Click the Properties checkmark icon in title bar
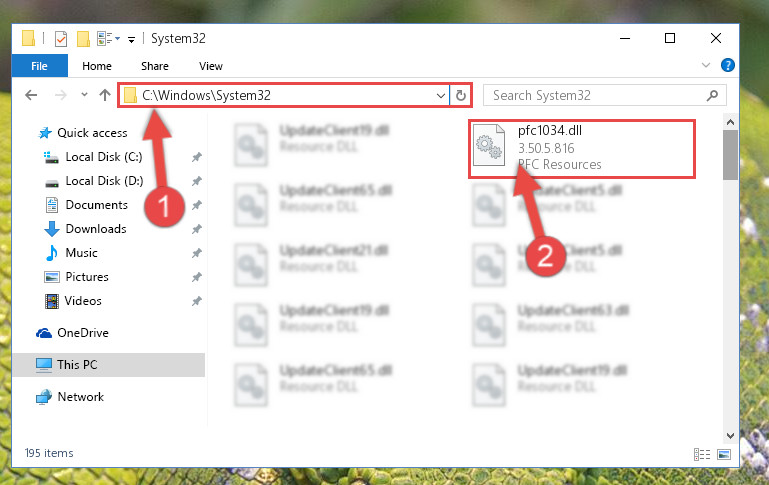This screenshot has height=485, width=769. 61,38
